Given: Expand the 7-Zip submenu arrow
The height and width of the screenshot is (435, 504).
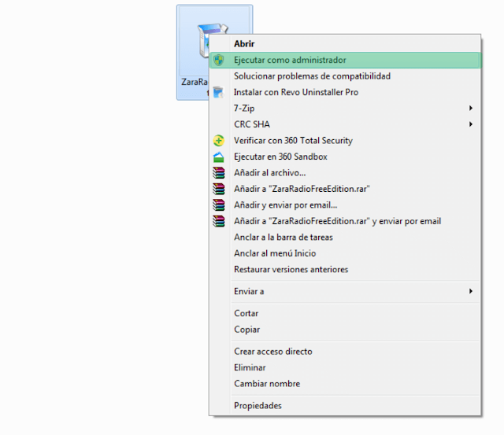Looking at the screenshot, I should tap(471, 109).
